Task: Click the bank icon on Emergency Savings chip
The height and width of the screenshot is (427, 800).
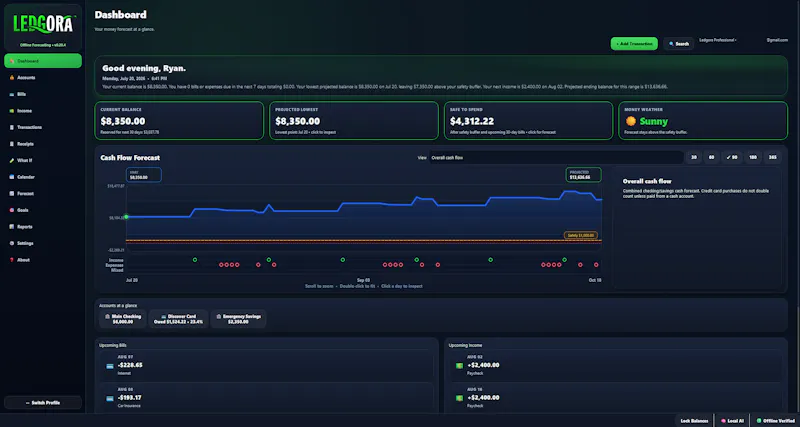Action: point(219,316)
